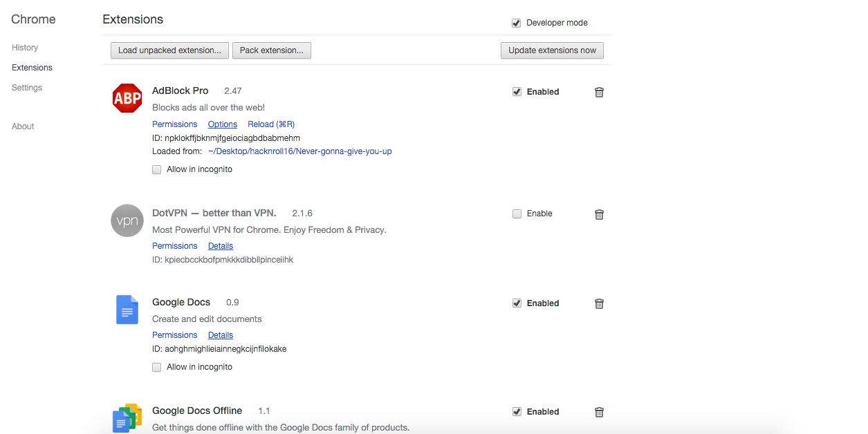The height and width of the screenshot is (434, 868).
Task: Click the DotVPN extension ID text
Action: point(223,260)
